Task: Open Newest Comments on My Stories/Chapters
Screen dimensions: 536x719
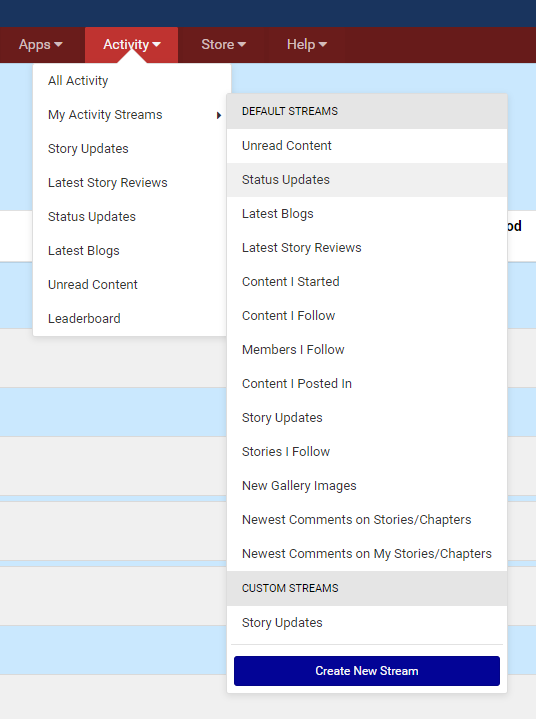Action: [367, 553]
